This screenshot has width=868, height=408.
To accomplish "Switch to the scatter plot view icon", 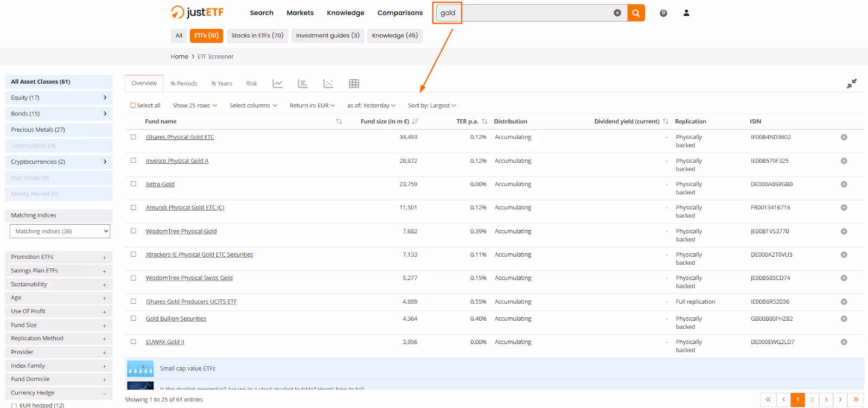I will [328, 84].
